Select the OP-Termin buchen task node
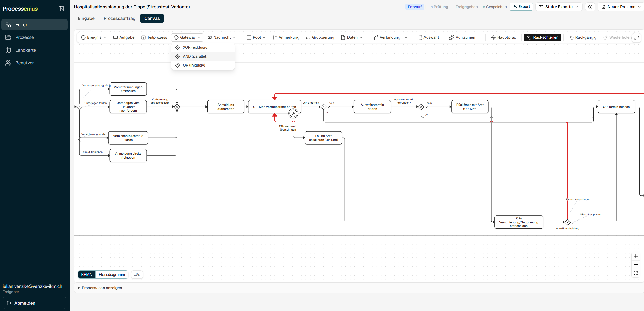The width and height of the screenshot is (644, 311). click(x=616, y=107)
